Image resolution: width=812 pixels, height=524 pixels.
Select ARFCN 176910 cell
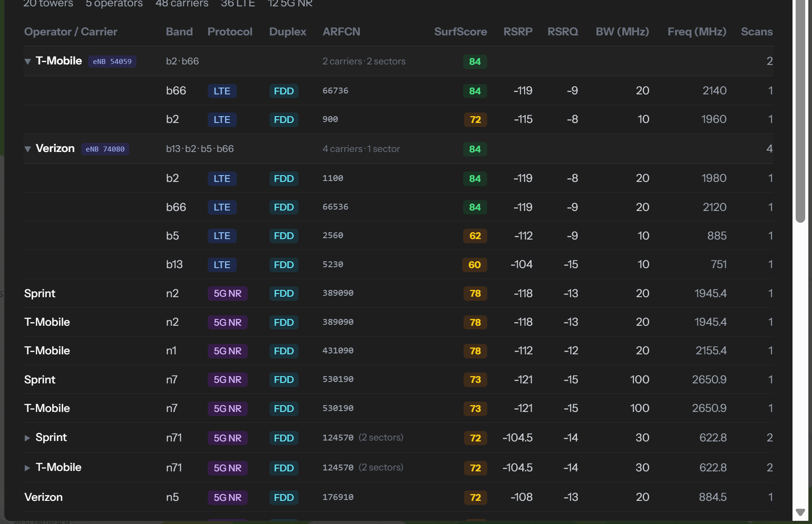tap(338, 497)
